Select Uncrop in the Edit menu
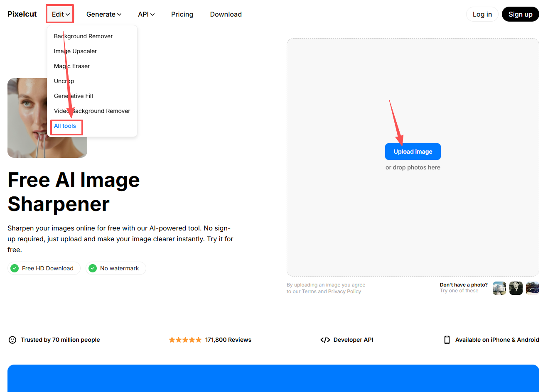The image size is (543, 392). click(64, 81)
